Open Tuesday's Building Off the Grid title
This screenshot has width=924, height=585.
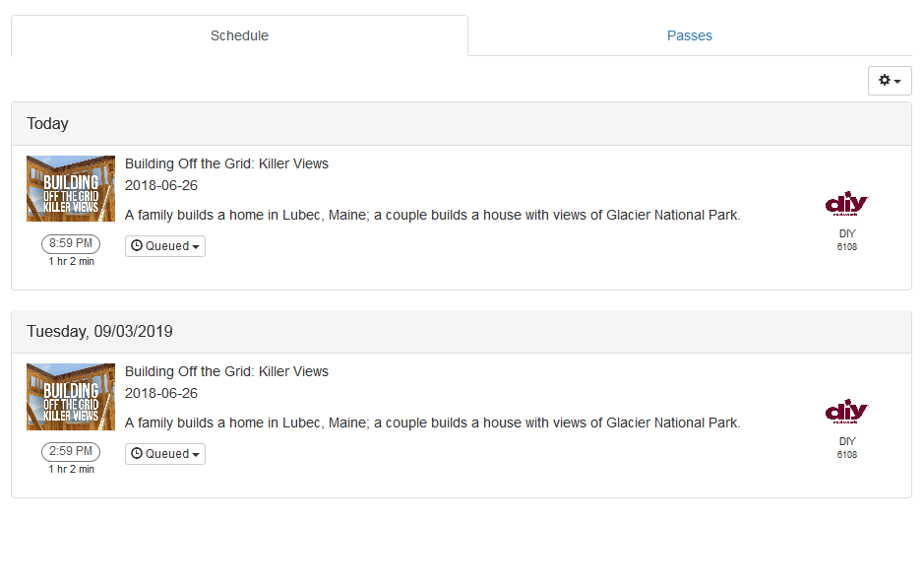226,371
